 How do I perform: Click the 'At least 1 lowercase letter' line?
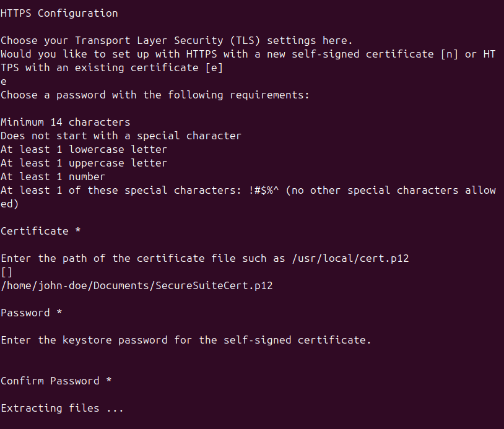84,149
